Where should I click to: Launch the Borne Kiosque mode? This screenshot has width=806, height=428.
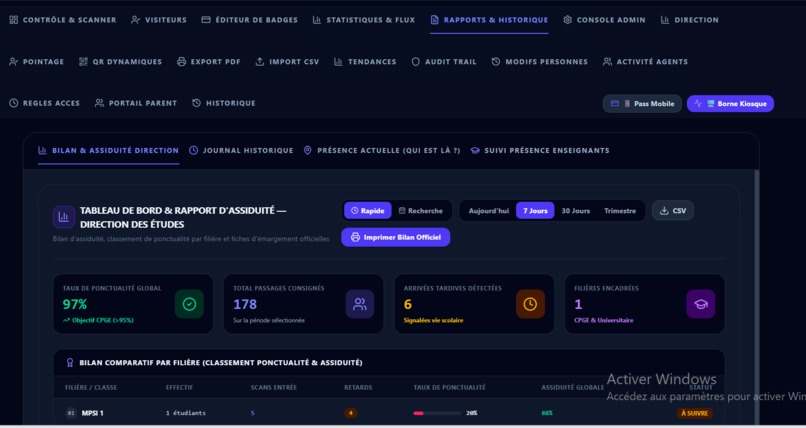pos(730,104)
